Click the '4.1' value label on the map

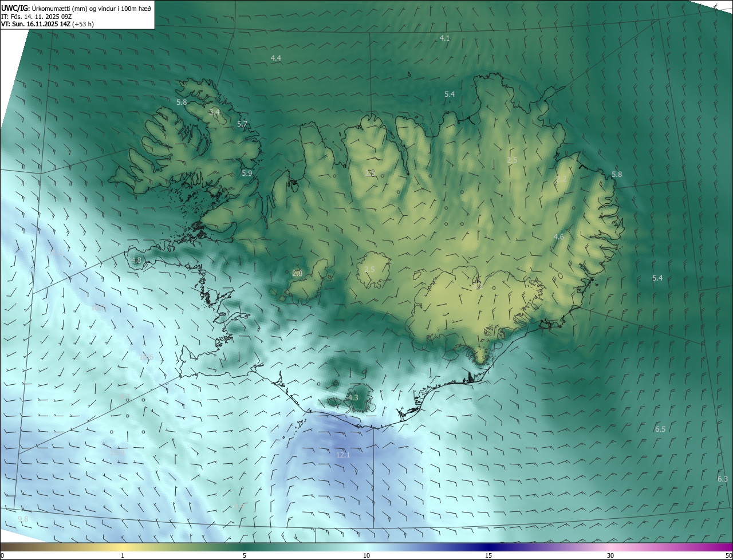(x=445, y=38)
